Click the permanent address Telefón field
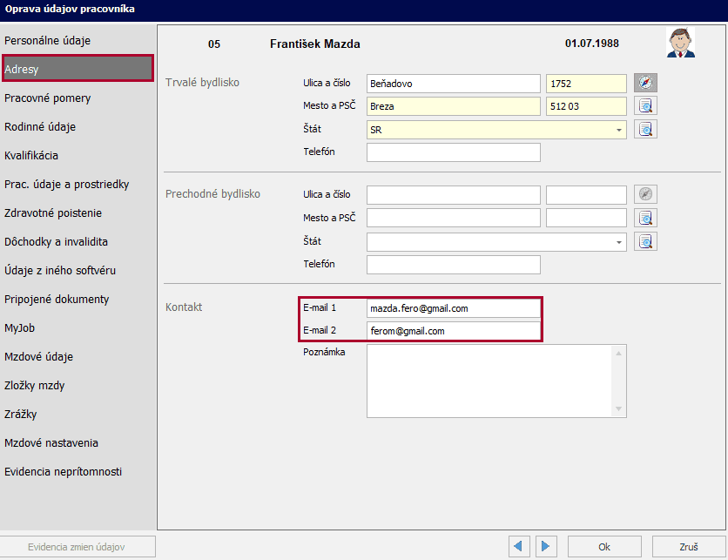Screen dimensions: 728x560 453,152
